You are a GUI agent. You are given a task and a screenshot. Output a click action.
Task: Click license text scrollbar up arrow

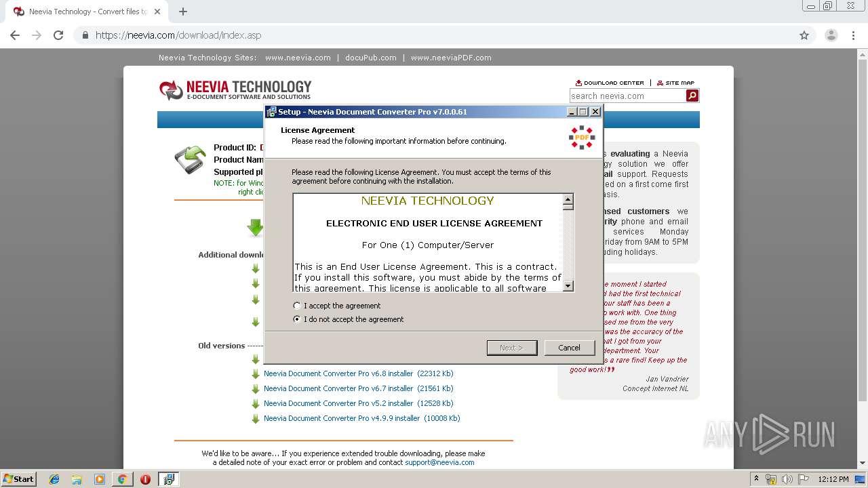[568, 199]
